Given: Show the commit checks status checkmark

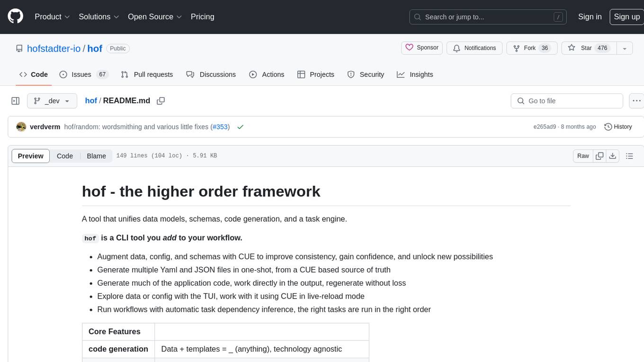Looking at the screenshot, I should [240, 127].
